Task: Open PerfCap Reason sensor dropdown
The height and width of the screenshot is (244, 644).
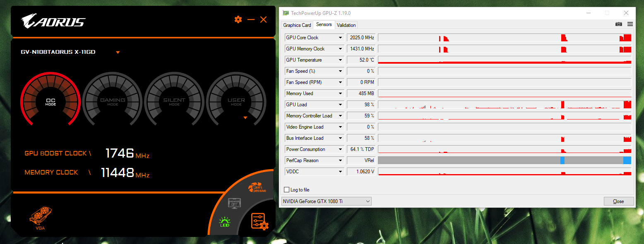Action: [x=340, y=160]
